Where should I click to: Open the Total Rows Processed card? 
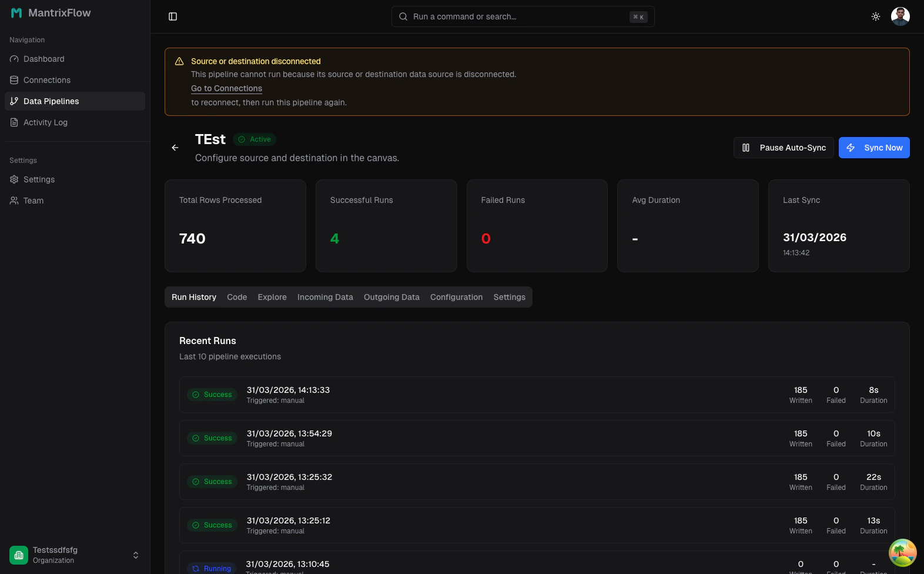pos(235,226)
